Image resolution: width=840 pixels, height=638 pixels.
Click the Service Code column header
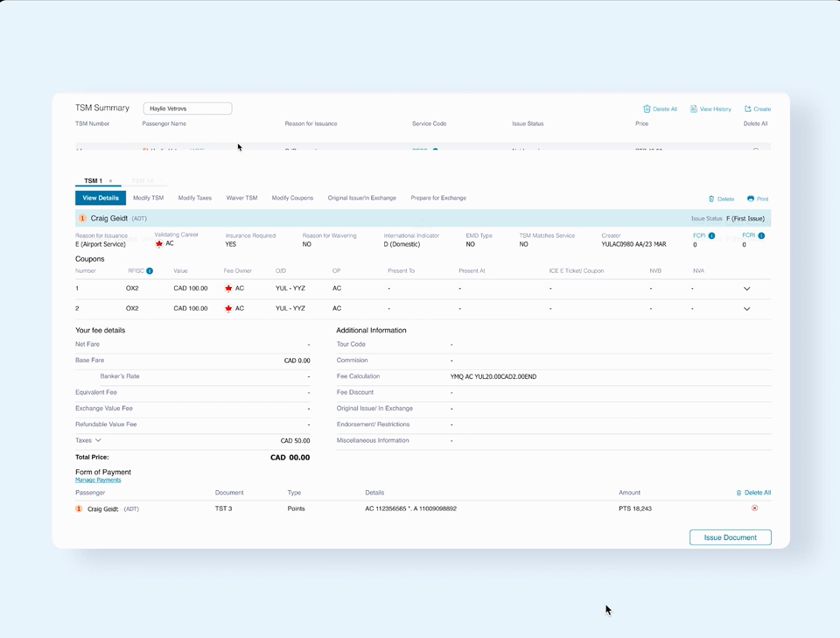429,123
